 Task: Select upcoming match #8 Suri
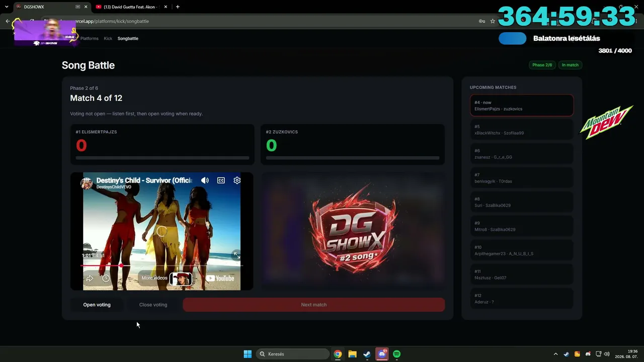522,202
